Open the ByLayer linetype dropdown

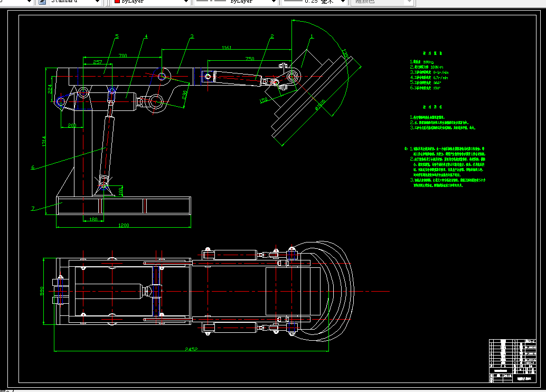[273, 2]
